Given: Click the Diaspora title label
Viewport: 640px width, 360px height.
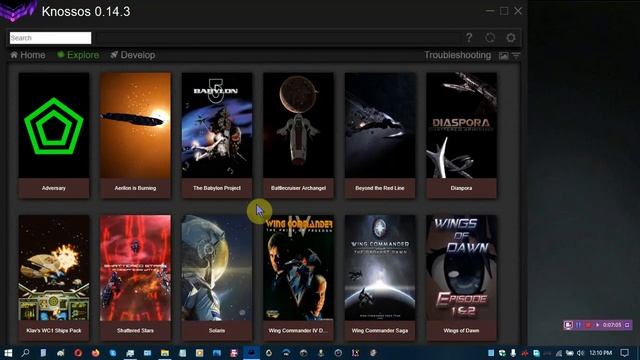Looking at the screenshot, I should 462,188.
